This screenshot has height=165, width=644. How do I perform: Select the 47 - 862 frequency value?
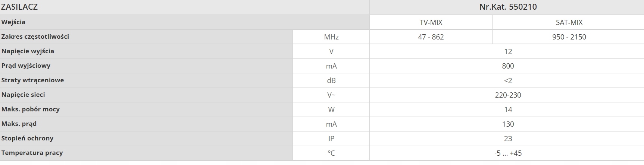pyautogui.click(x=431, y=37)
